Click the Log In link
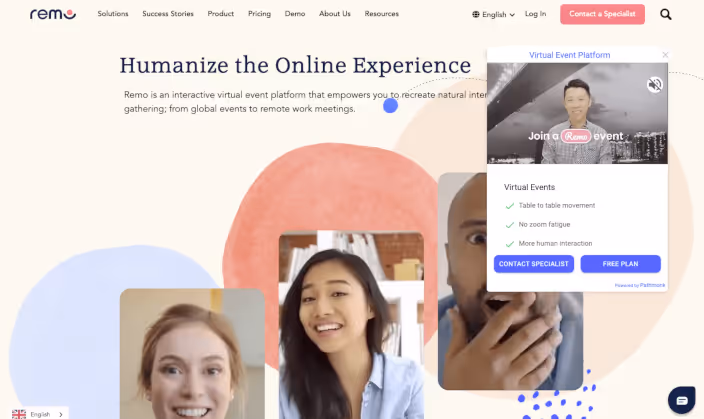Image resolution: width=704 pixels, height=419 pixels. [x=535, y=14]
